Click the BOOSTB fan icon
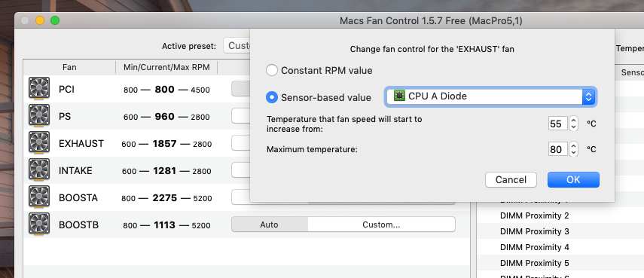This screenshot has height=278, width=644. [39, 224]
